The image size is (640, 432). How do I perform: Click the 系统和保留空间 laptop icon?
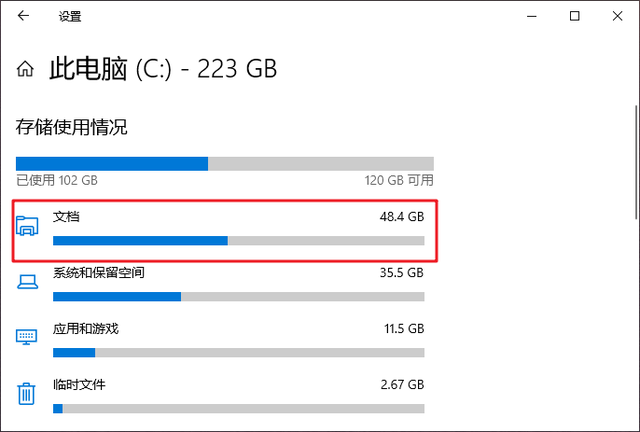tap(28, 283)
